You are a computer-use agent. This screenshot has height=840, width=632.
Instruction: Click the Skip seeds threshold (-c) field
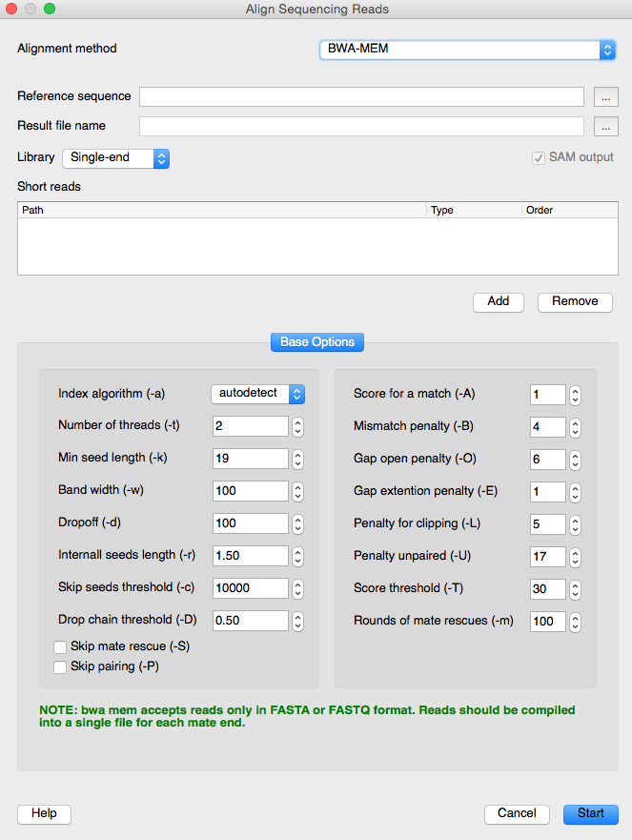tap(250, 588)
